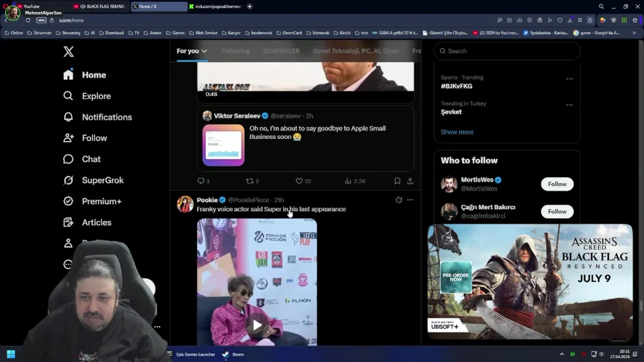Click the X logo icon

(68, 51)
